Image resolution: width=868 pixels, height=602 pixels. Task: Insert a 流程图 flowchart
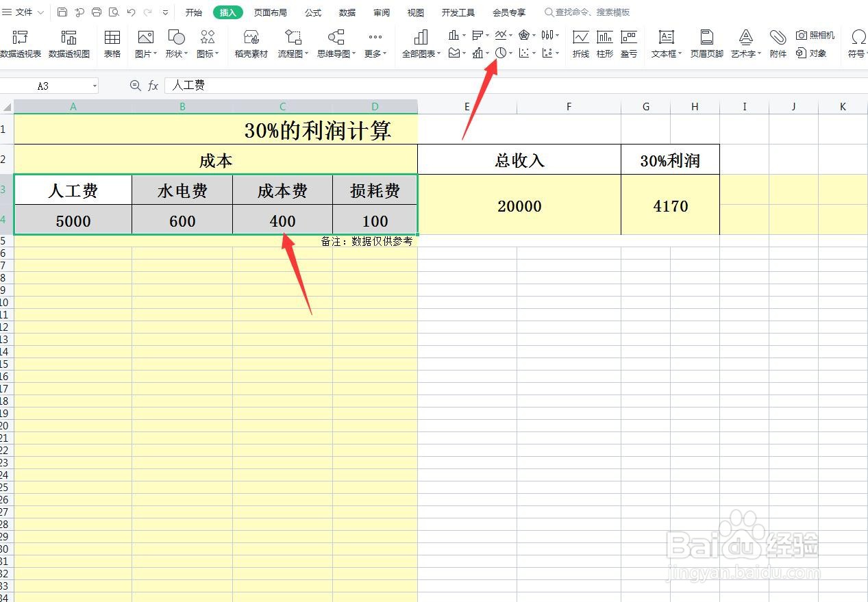tap(290, 42)
